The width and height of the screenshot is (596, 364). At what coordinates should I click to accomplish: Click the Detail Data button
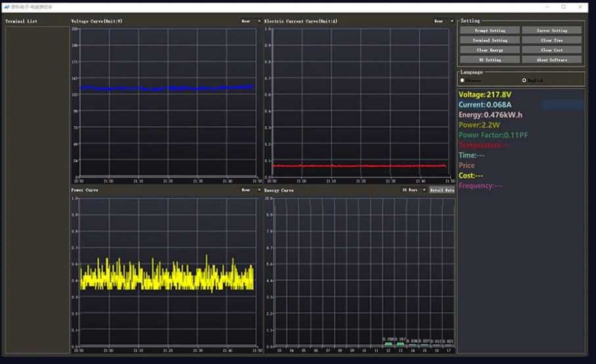tap(442, 190)
